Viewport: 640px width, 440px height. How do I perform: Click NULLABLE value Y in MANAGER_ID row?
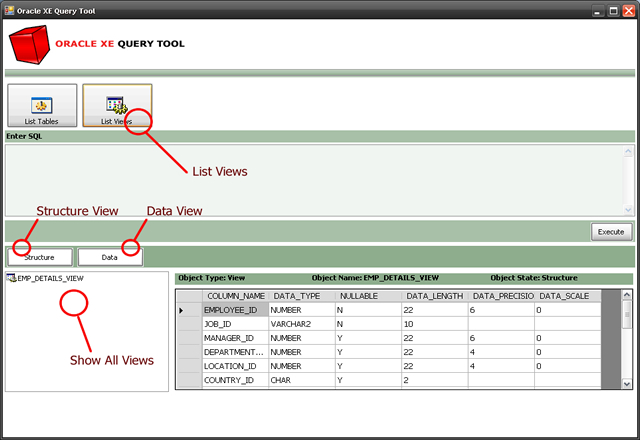369,338
